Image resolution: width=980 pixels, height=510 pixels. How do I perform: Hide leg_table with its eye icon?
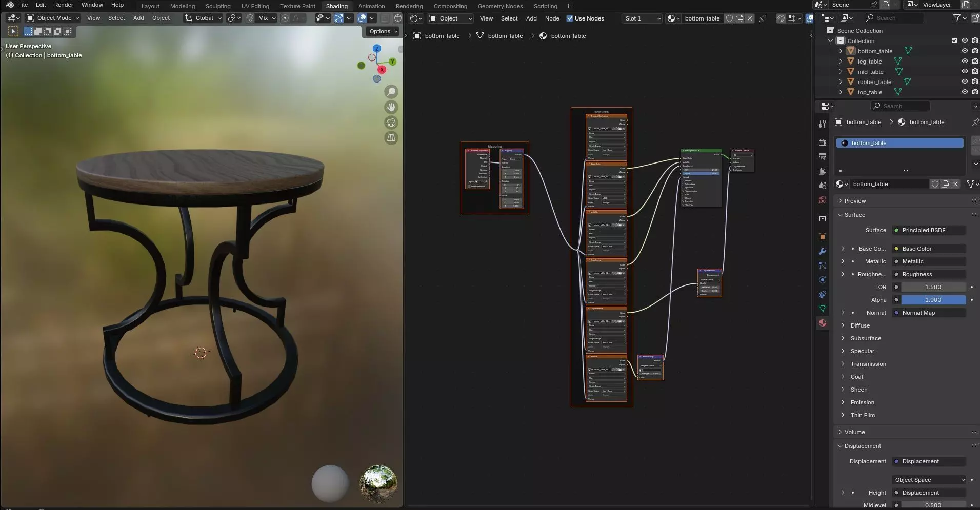[x=965, y=61]
